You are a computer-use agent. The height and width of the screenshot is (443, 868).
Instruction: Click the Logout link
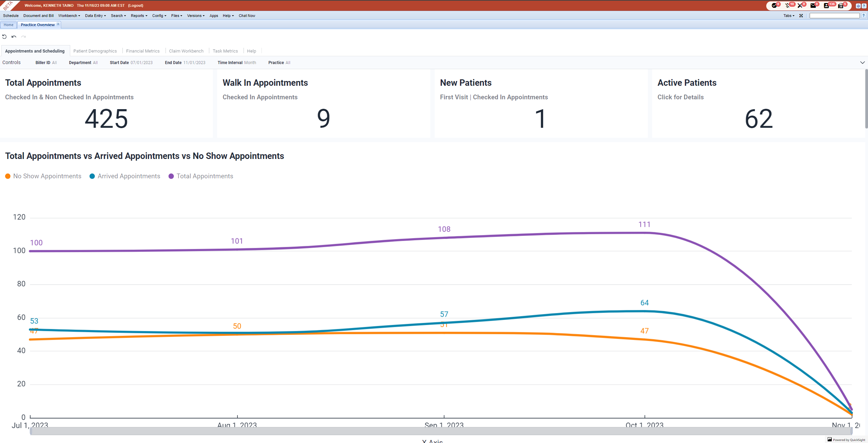pos(135,5)
